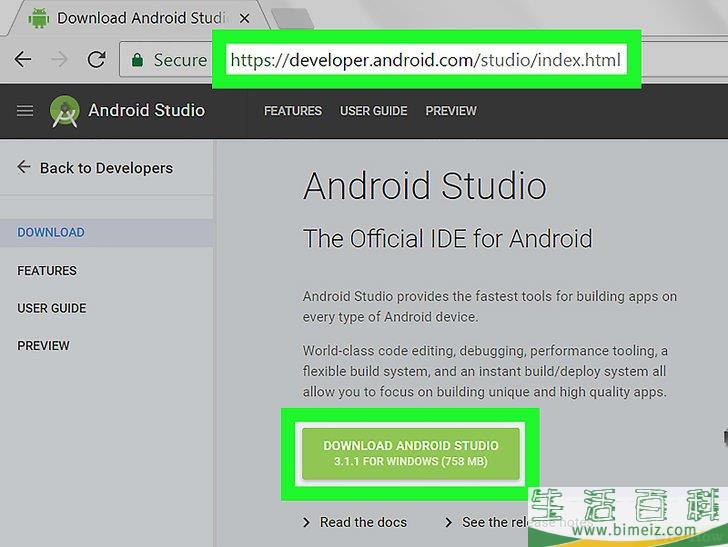Click the browser forward arrow
Image resolution: width=728 pixels, height=547 pixels.
59,59
